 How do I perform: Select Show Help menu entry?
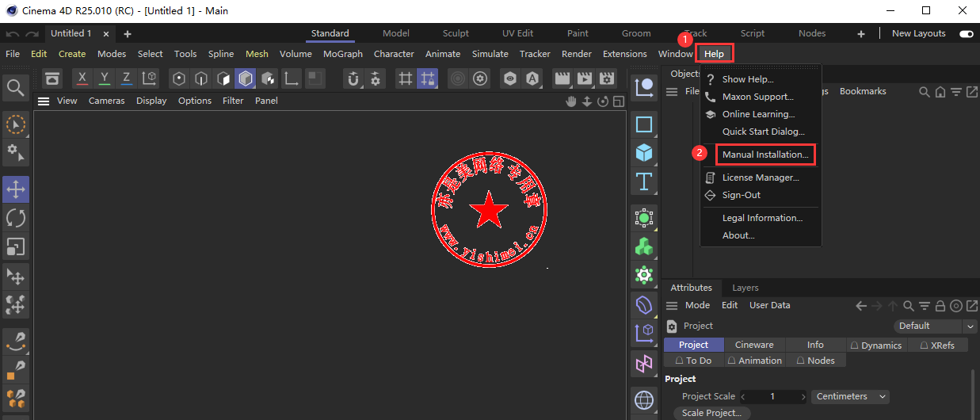pos(748,79)
